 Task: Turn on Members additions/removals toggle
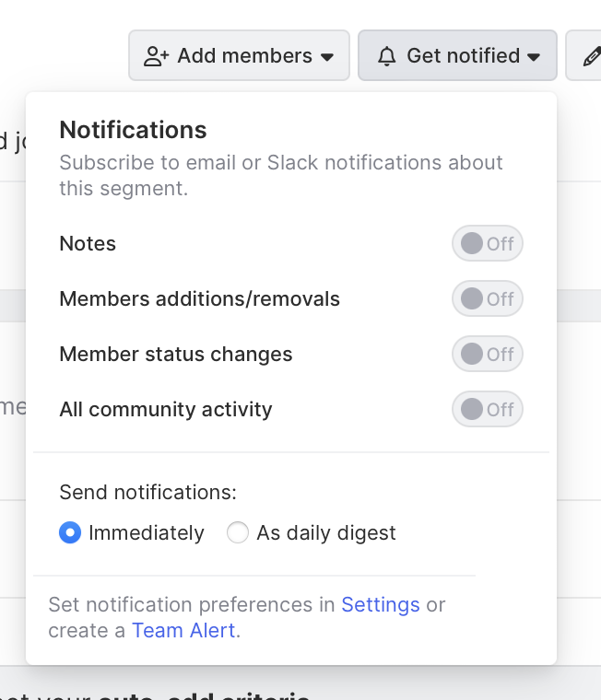coord(488,299)
